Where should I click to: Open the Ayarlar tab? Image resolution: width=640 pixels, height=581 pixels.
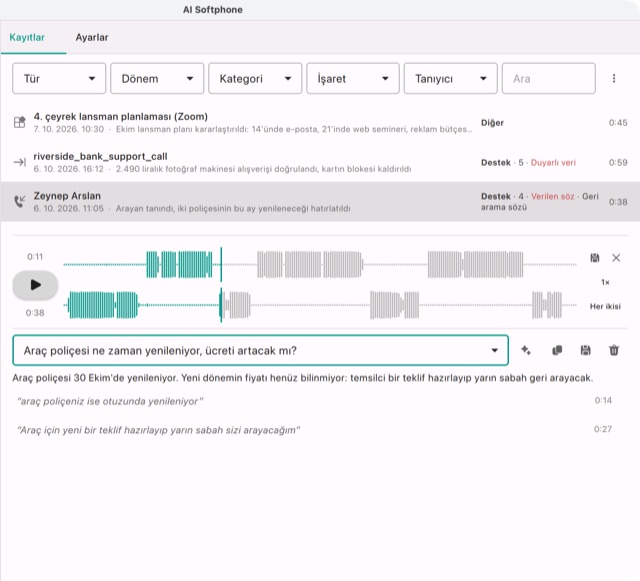click(92, 38)
